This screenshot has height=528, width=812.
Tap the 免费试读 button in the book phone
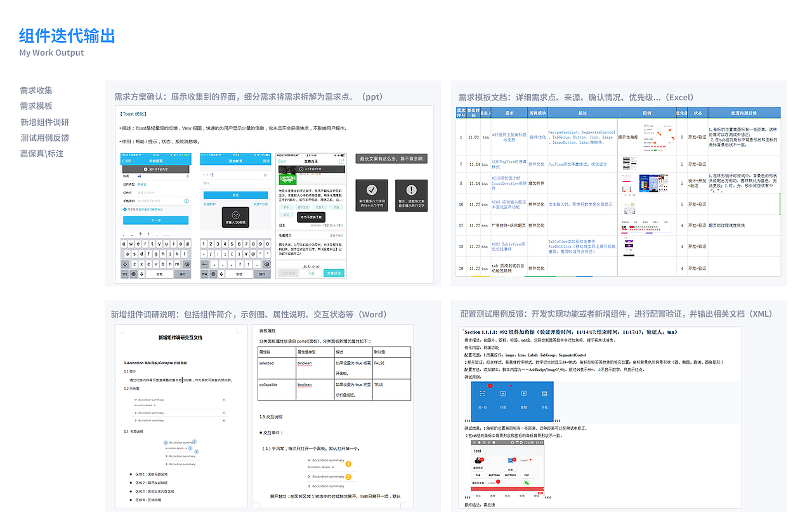334,273
